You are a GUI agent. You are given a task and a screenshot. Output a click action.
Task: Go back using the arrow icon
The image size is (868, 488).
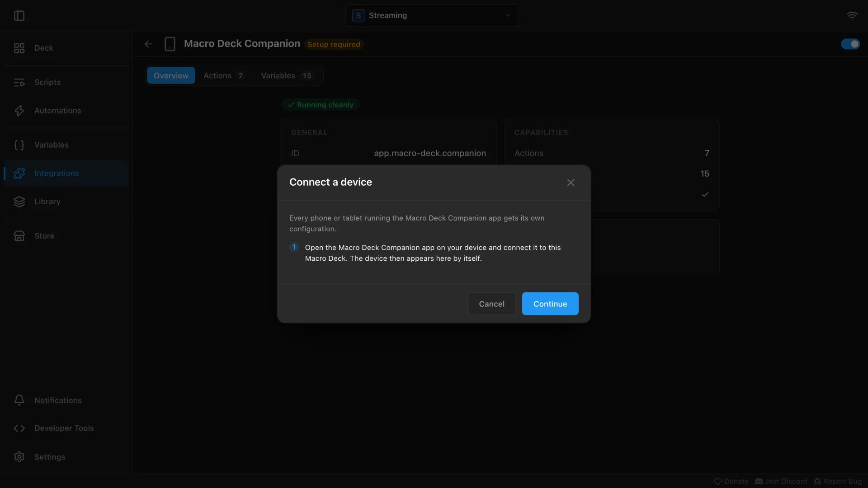(148, 44)
